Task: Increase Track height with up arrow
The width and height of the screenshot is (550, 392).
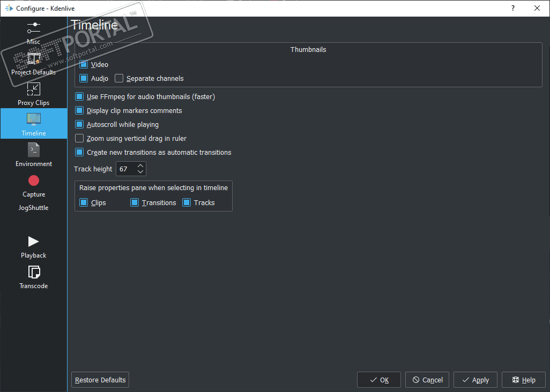Action: point(140,165)
